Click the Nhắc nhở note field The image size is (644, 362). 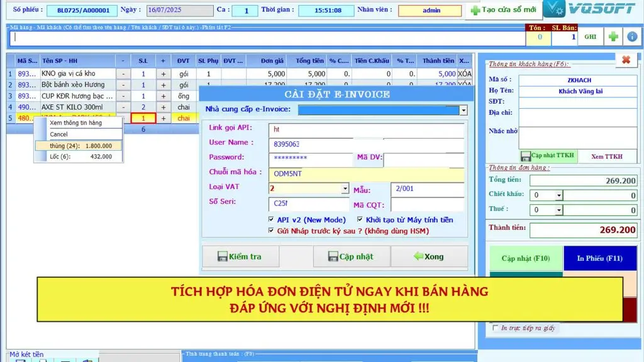tap(579, 138)
